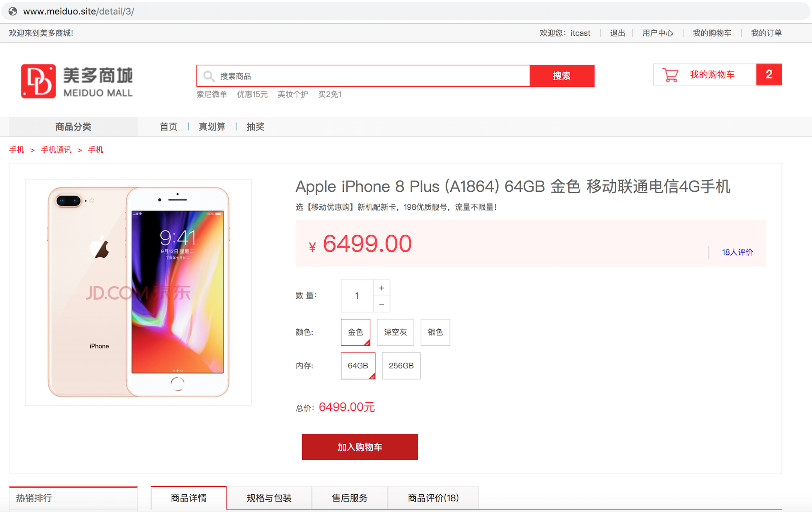Click the 加入购物车 button
The height and width of the screenshot is (512, 812).
360,447
